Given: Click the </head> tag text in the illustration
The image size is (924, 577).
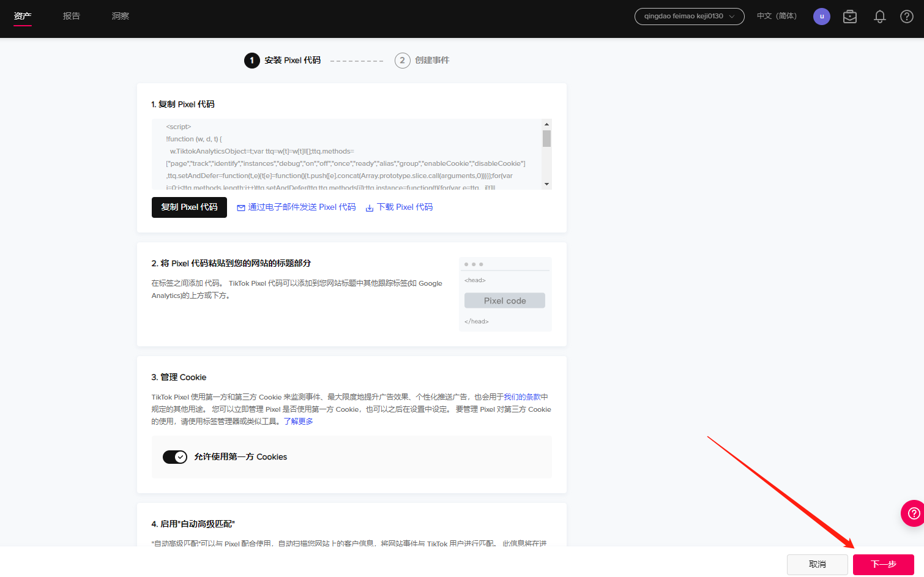Looking at the screenshot, I should click(x=477, y=321).
